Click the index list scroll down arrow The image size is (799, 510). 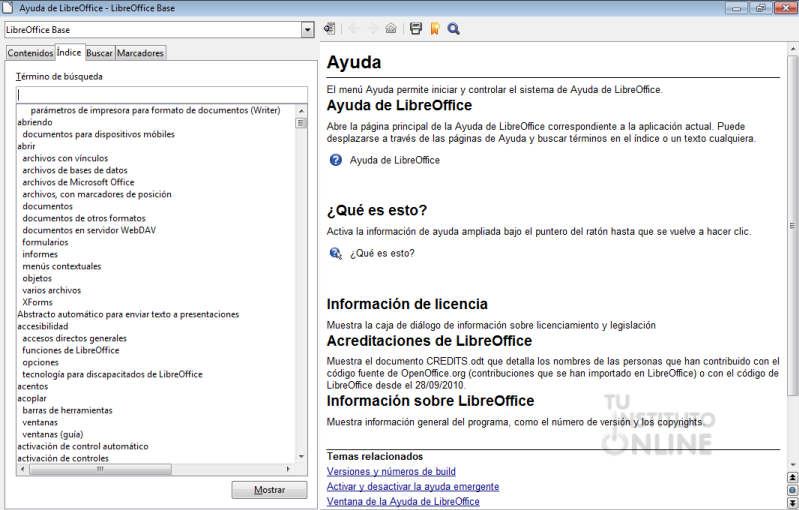(x=301, y=457)
